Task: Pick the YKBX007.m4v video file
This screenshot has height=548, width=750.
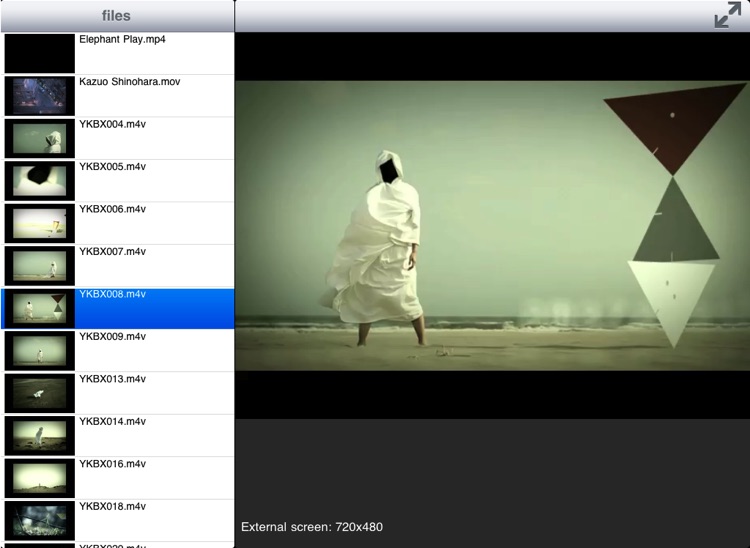Action: [155, 265]
